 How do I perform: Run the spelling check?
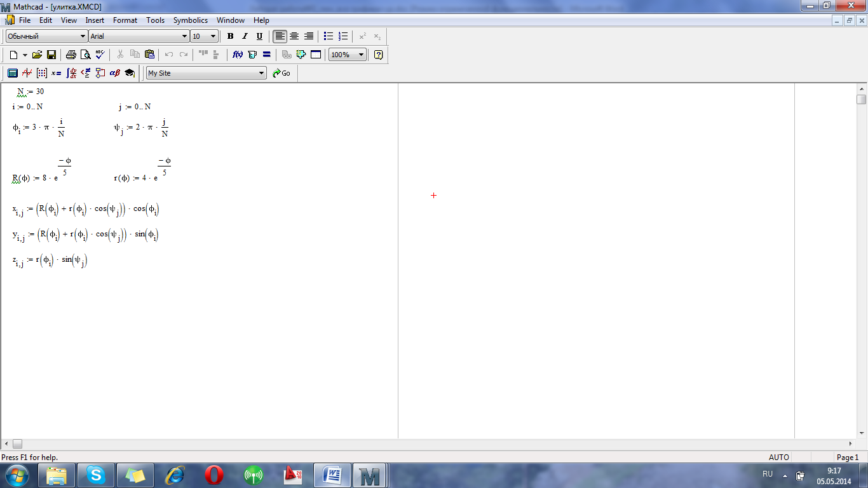tap(100, 55)
